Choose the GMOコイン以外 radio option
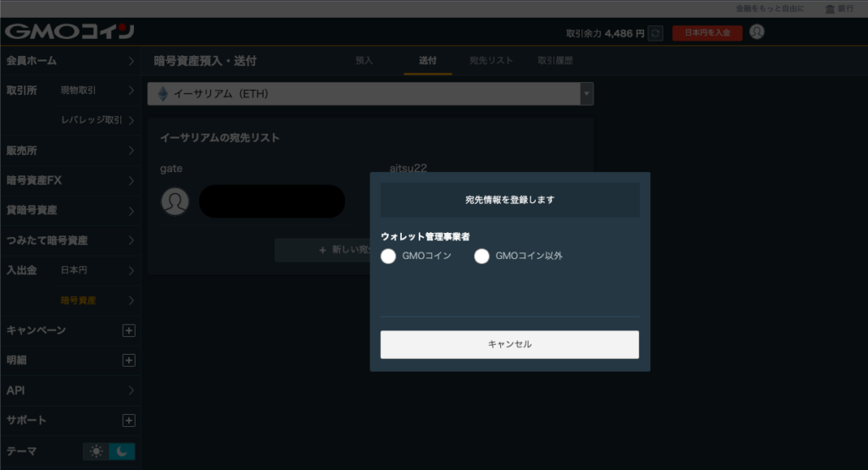Viewport: 868px width, 470px height. point(481,256)
